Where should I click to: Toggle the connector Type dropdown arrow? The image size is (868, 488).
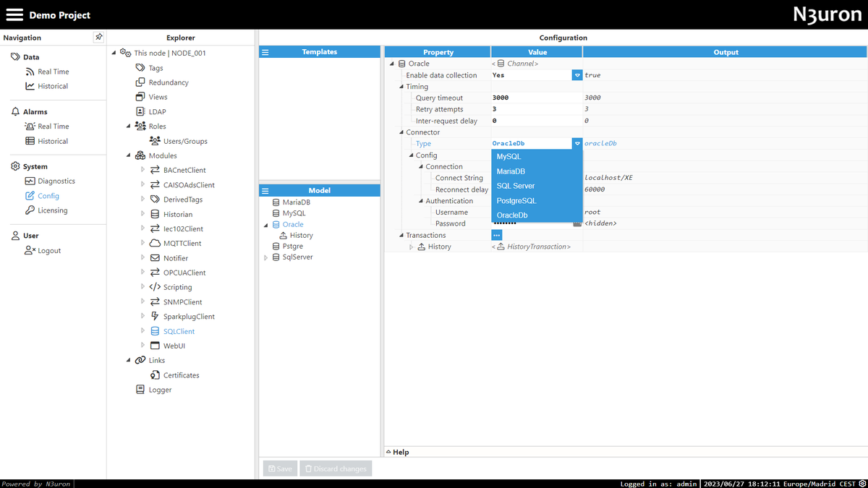pyautogui.click(x=577, y=144)
